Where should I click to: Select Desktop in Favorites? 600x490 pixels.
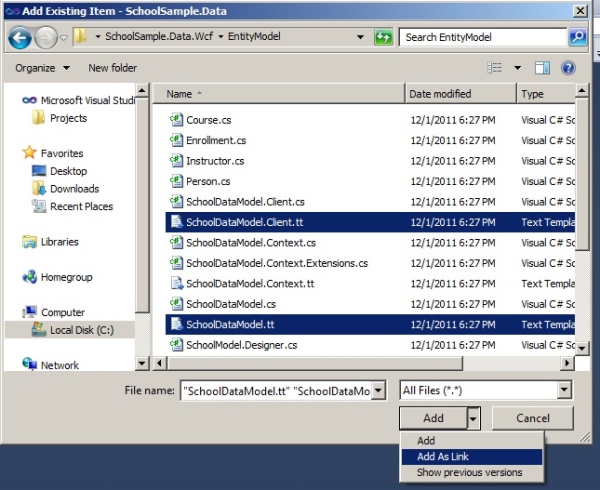[60, 171]
